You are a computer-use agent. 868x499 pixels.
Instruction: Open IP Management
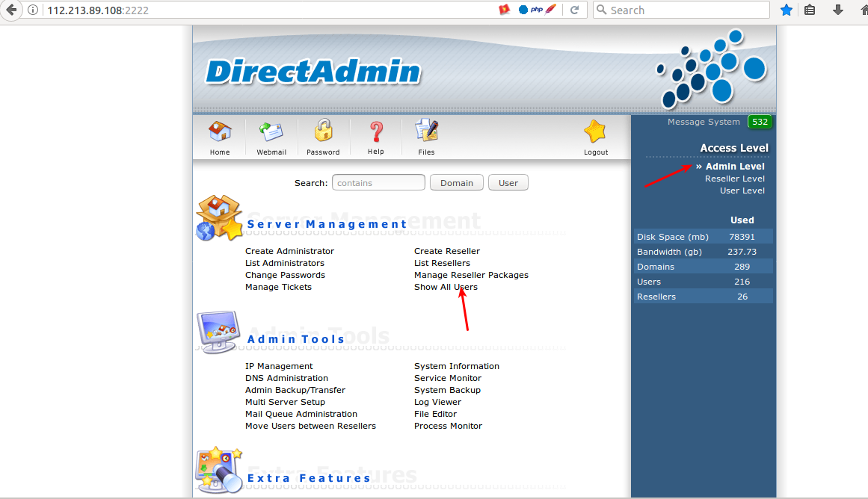pos(279,366)
